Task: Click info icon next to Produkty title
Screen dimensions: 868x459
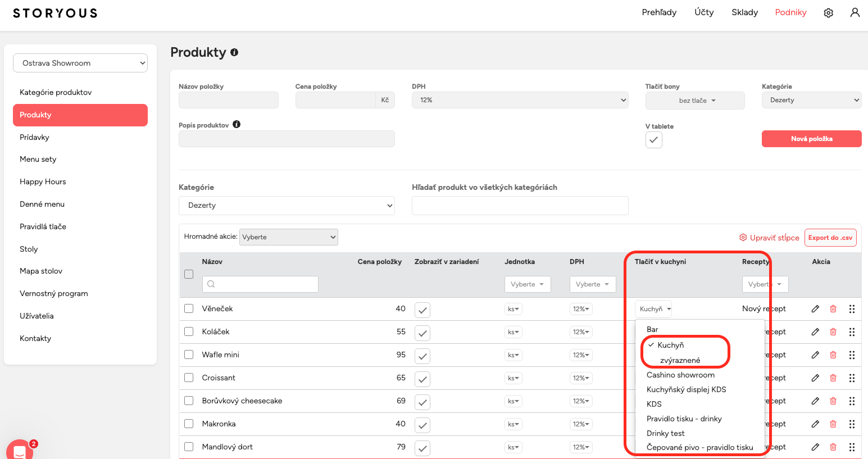Action: click(x=234, y=52)
